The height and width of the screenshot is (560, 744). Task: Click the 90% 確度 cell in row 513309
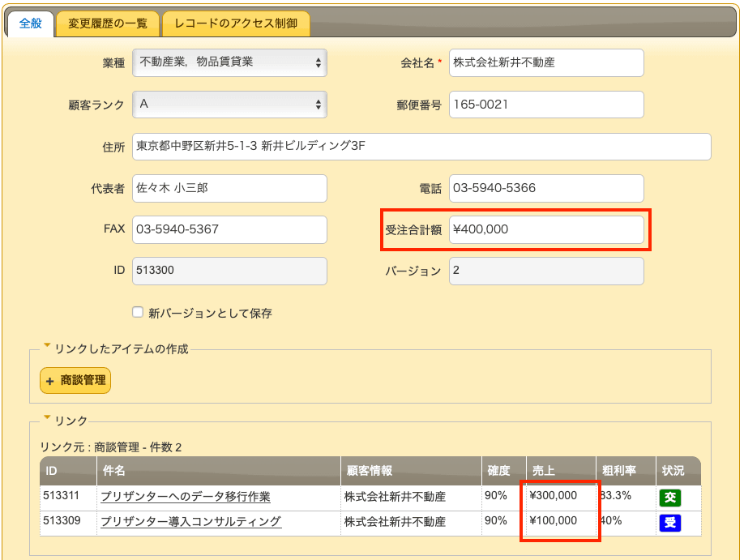[504, 523]
